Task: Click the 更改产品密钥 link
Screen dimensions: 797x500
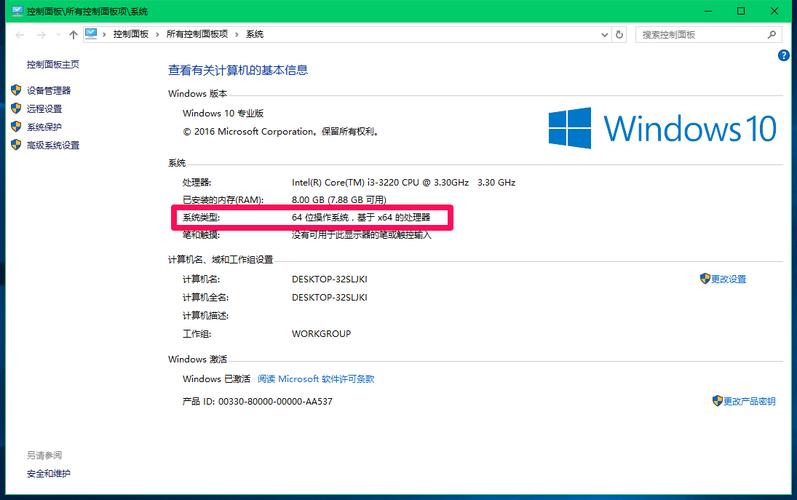Action: click(749, 401)
